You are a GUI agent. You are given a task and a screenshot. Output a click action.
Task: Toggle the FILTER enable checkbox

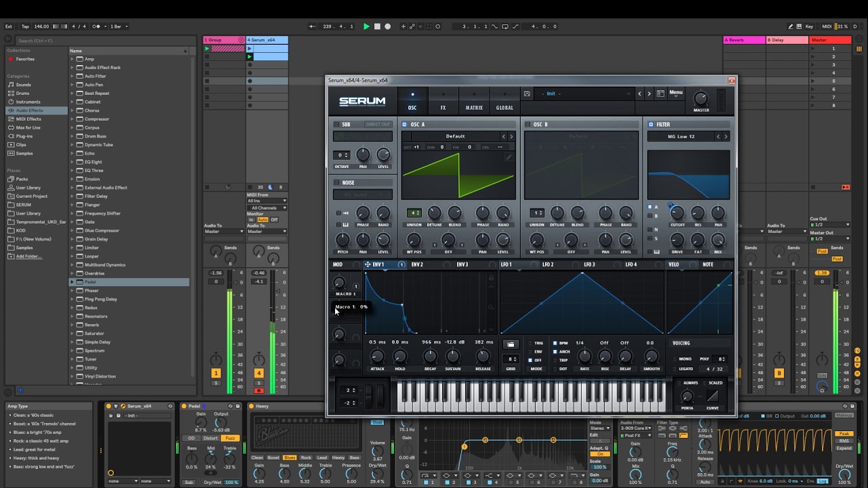[x=650, y=125]
